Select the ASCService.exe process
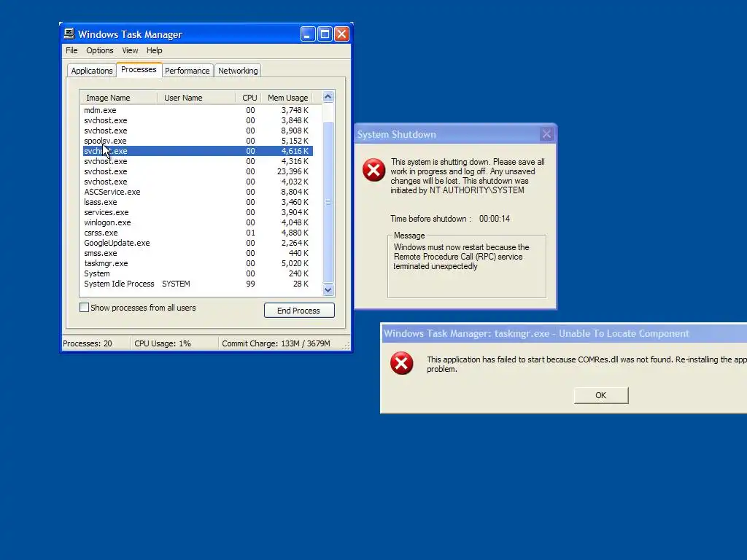The height and width of the screenshot is (560, 747). click(x=198, y=192)
